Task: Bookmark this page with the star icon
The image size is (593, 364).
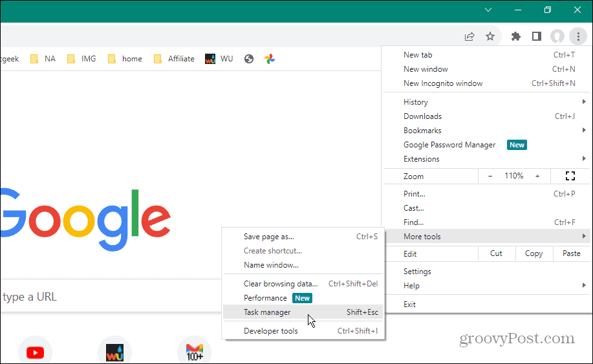Action: pos(490,36)
